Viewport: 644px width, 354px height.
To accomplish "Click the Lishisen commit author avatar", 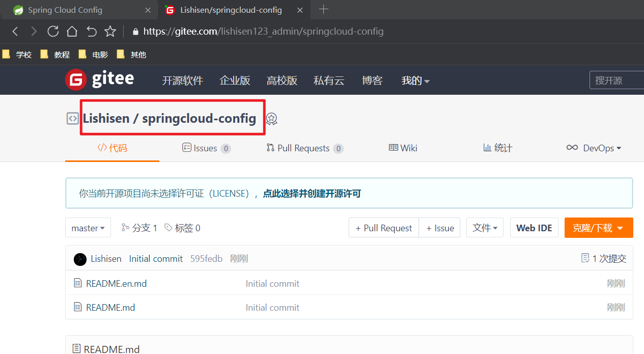I will (80, 259).
